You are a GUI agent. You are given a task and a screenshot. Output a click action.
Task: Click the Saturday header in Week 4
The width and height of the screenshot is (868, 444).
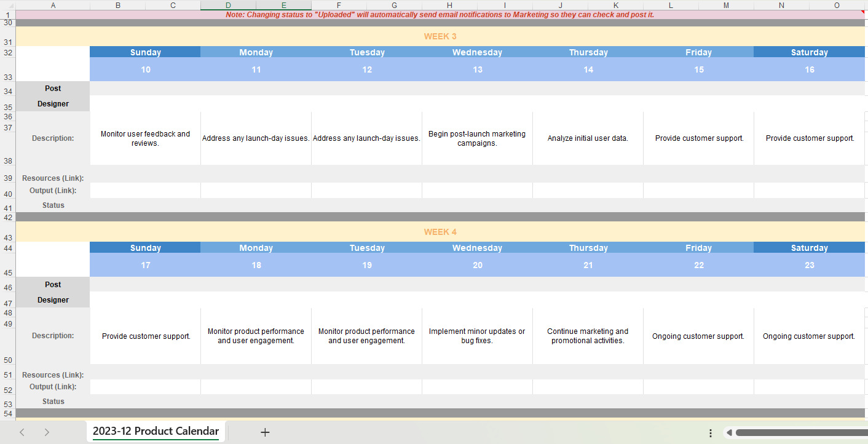point(810,248)
